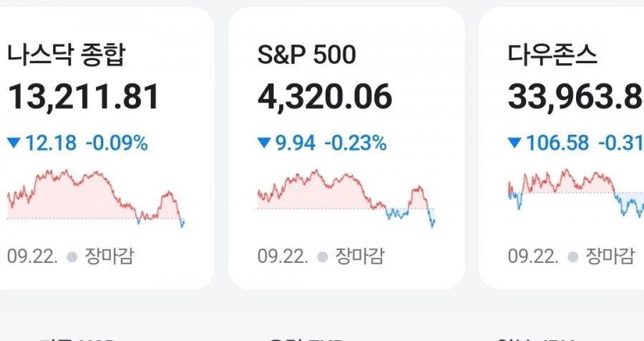The height and width of the screenshot is (341, 644).
Task: Click the -0.09% change on Nasdaq card
Action: [117, 143]
